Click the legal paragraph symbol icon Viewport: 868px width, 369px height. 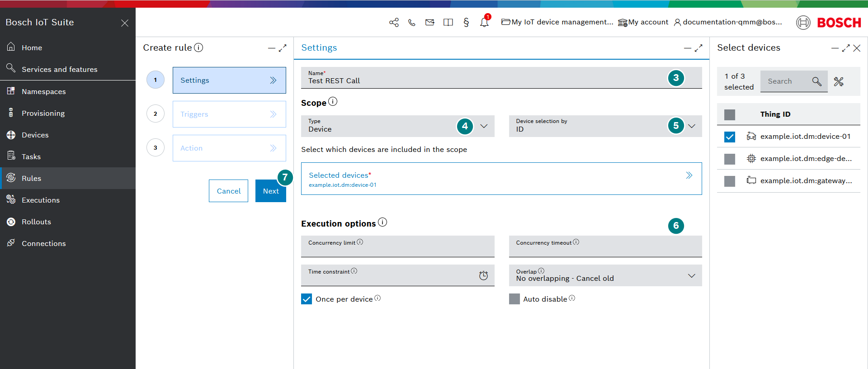(x=466, y=22)
